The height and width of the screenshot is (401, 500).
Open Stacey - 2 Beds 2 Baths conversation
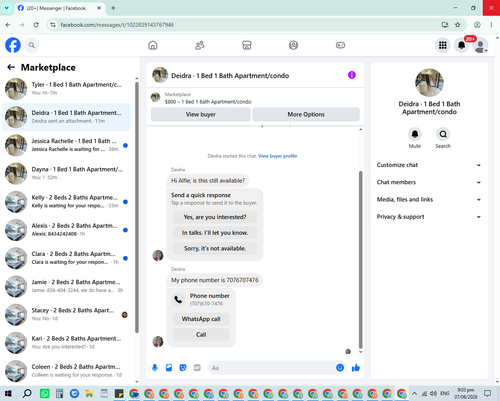[x=67, y=314]
